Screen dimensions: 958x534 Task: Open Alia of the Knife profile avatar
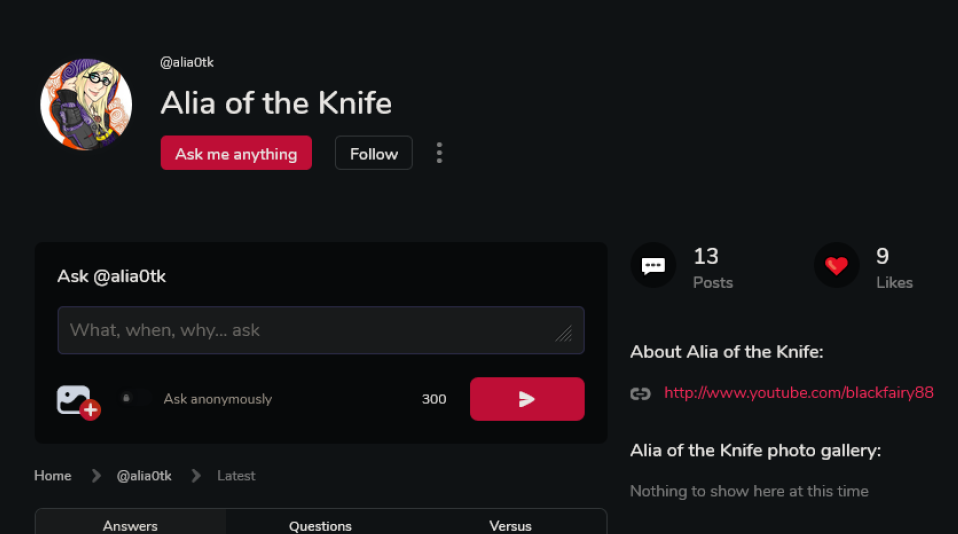pos(86,104)
